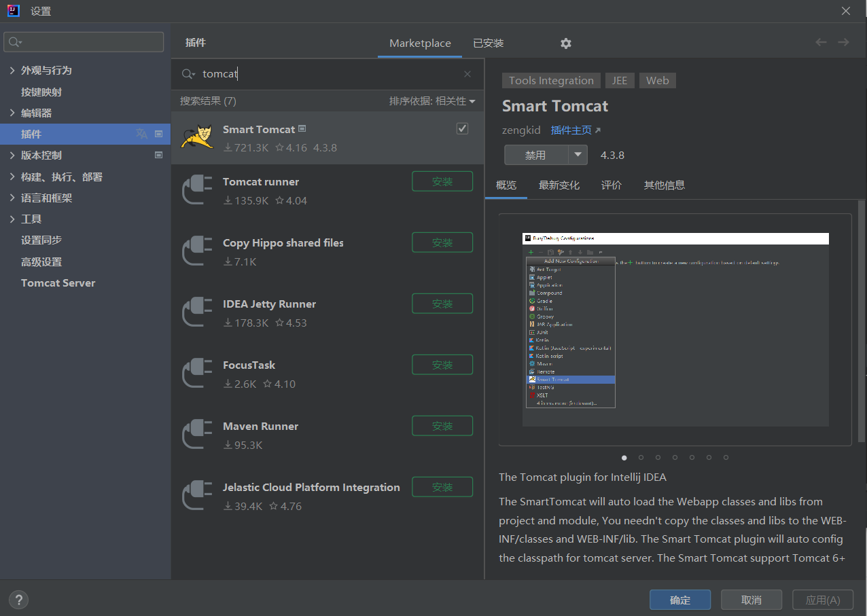Install the IDEA Jetty Runner plugin

tap(442, 304)
